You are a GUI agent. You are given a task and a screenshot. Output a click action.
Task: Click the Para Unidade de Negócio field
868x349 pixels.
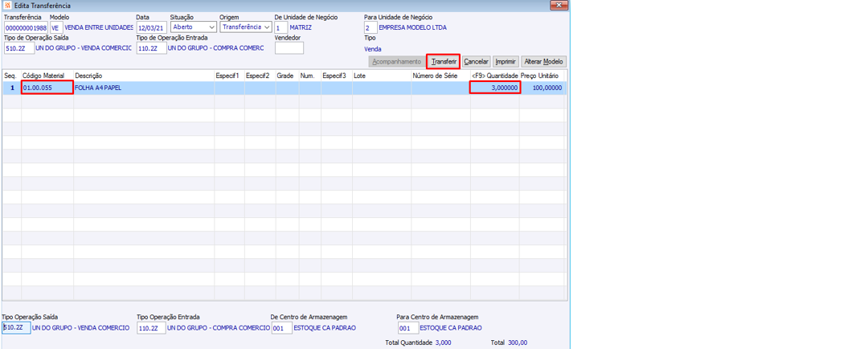[x=371, y=27]
